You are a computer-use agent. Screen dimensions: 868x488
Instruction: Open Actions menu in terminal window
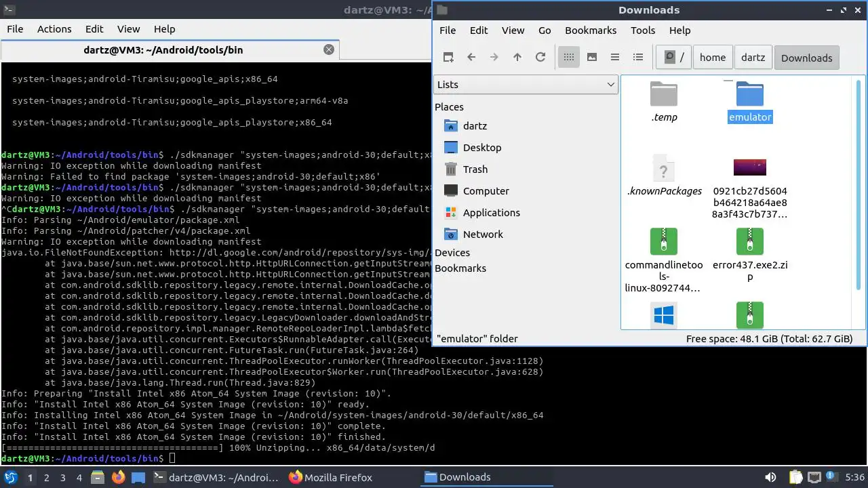point(54,29)
